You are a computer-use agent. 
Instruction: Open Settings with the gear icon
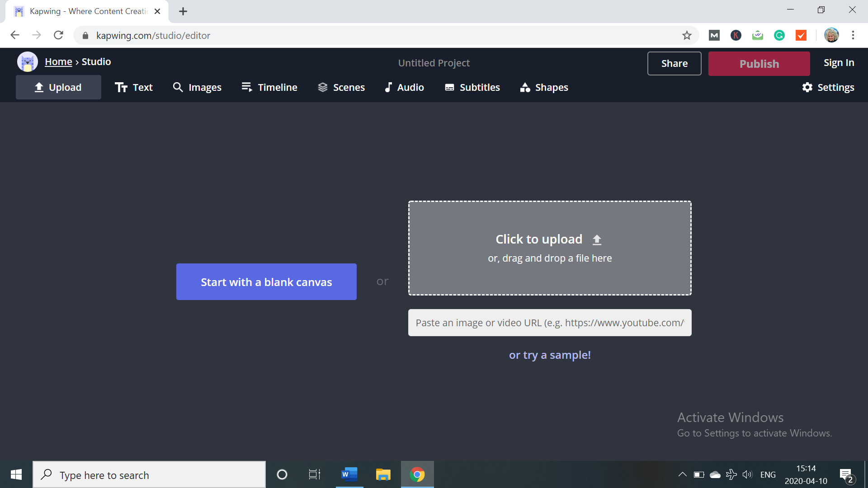pos(828,87)
